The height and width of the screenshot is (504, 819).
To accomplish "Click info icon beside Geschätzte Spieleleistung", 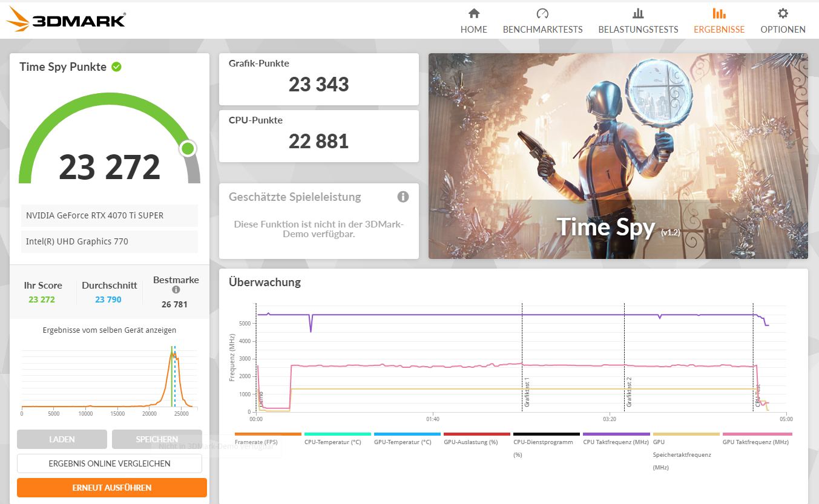I will [403, 197].
